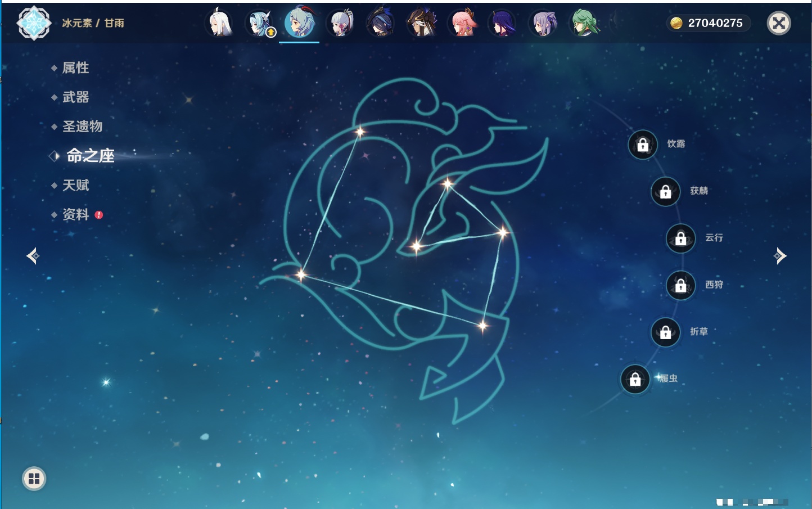Screen dimensions: 812x509
Task: Switch to Eula's portrait with upgrade arrow
Action: 260,23
